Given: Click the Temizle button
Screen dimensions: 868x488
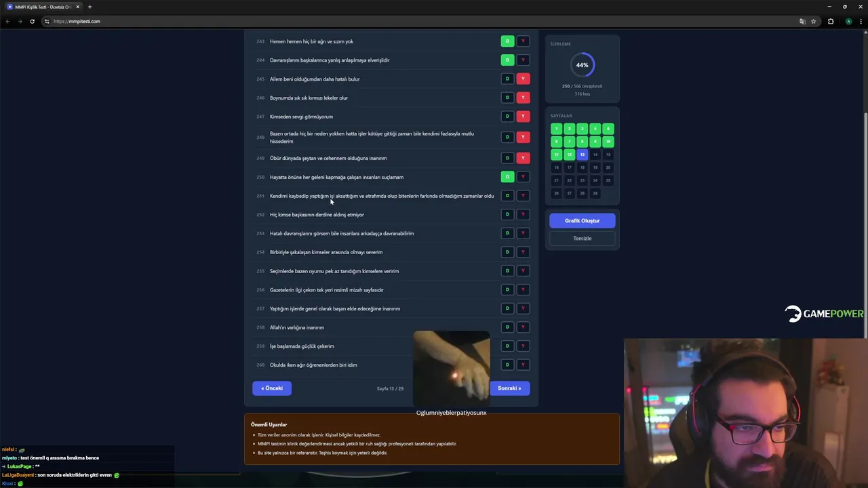Looking at the screenshot, I should click(x=583, y=239).
